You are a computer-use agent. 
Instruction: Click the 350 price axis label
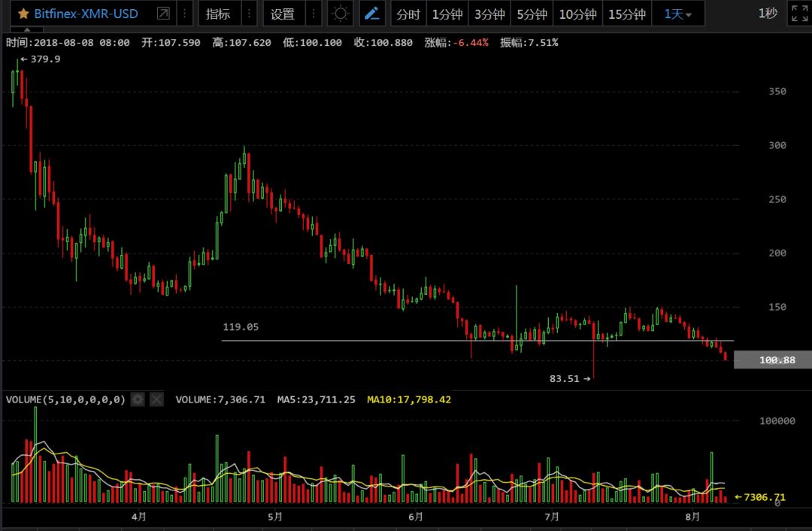click(x=777, y=91)
